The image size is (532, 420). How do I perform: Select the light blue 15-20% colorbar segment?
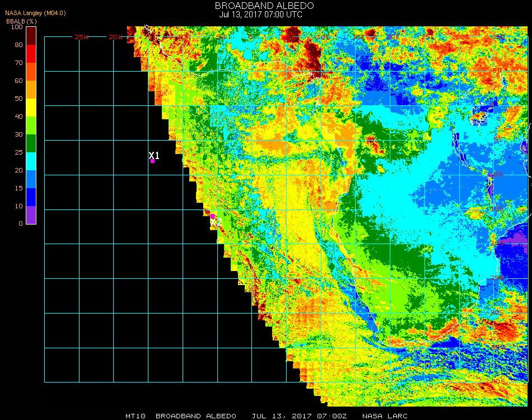(31, 179)
